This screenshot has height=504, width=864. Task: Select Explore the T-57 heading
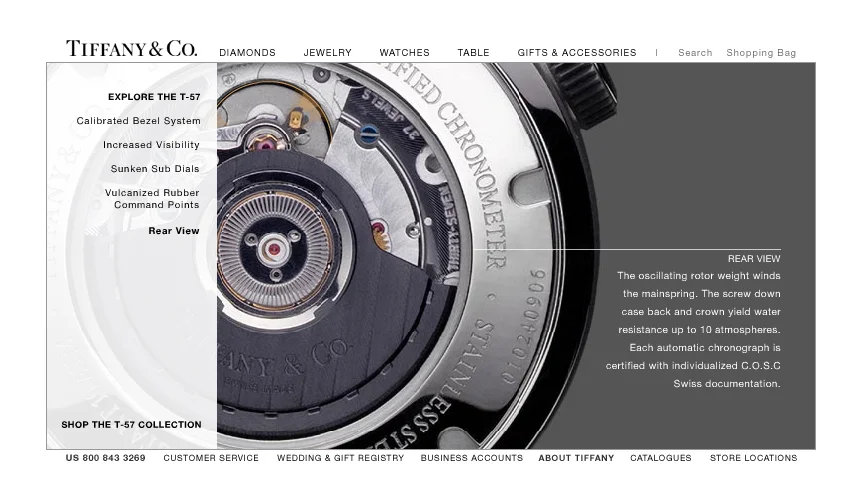(154, 97)
